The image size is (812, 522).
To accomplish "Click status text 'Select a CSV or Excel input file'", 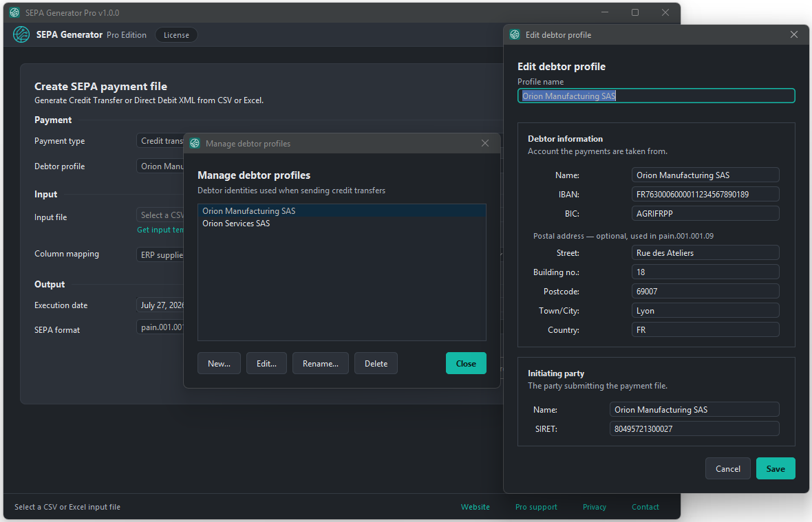I will (67, 507).
